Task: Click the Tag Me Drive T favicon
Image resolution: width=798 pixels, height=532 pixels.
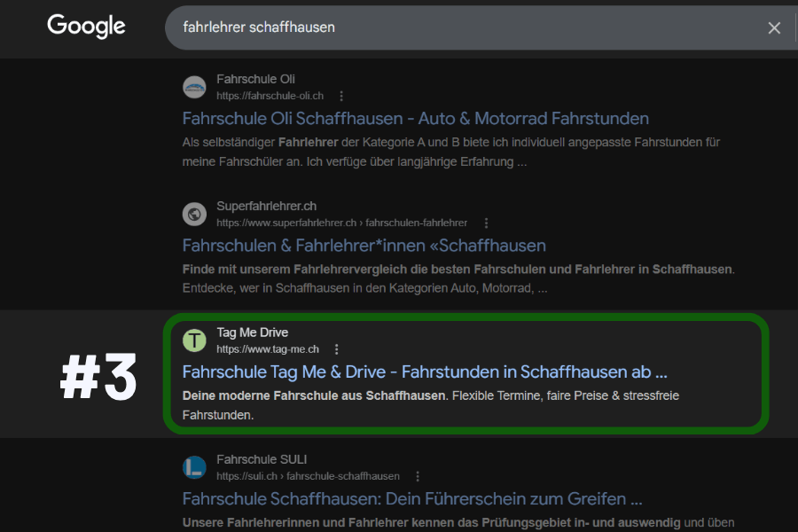Action: (194, 340)
